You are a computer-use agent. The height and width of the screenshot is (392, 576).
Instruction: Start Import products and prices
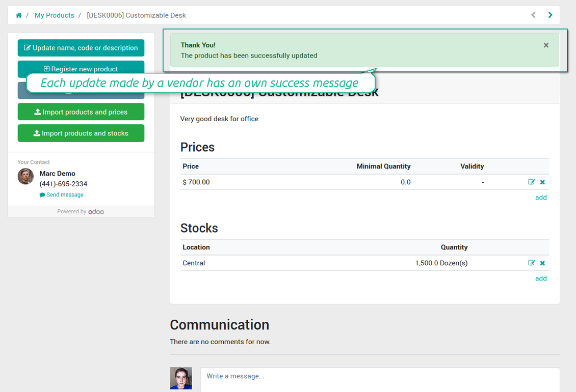(81, 111)
